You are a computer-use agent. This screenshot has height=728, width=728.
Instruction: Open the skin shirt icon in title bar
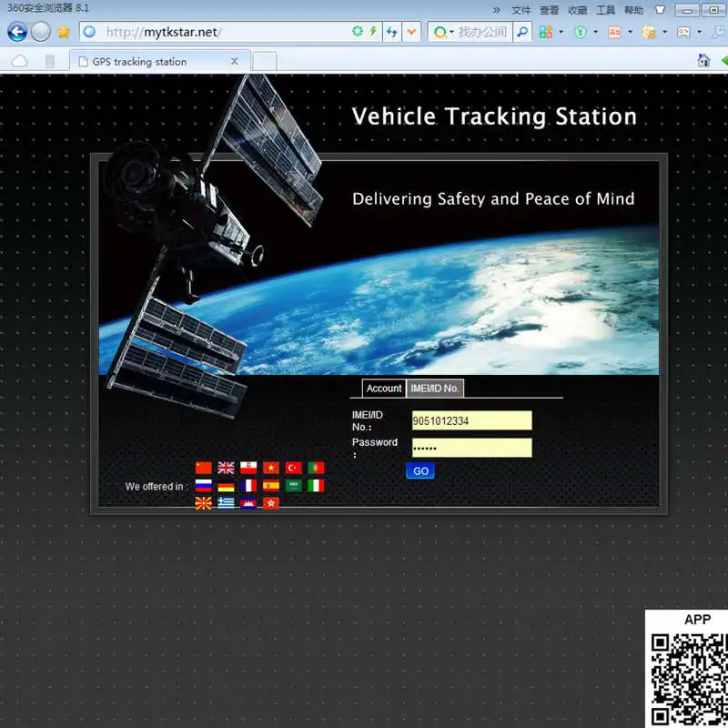(x=660, y=9)
